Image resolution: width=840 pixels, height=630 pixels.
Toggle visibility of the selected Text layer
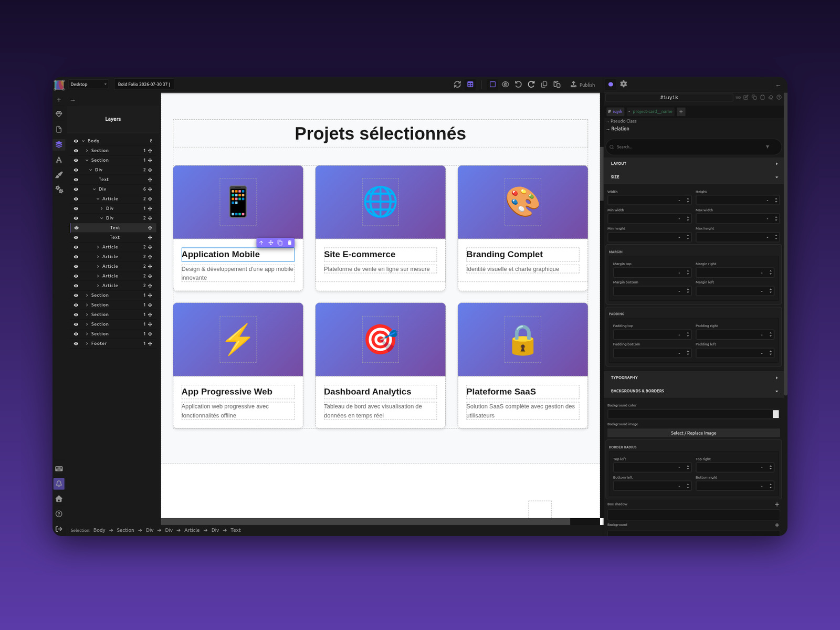coord(76,228)
